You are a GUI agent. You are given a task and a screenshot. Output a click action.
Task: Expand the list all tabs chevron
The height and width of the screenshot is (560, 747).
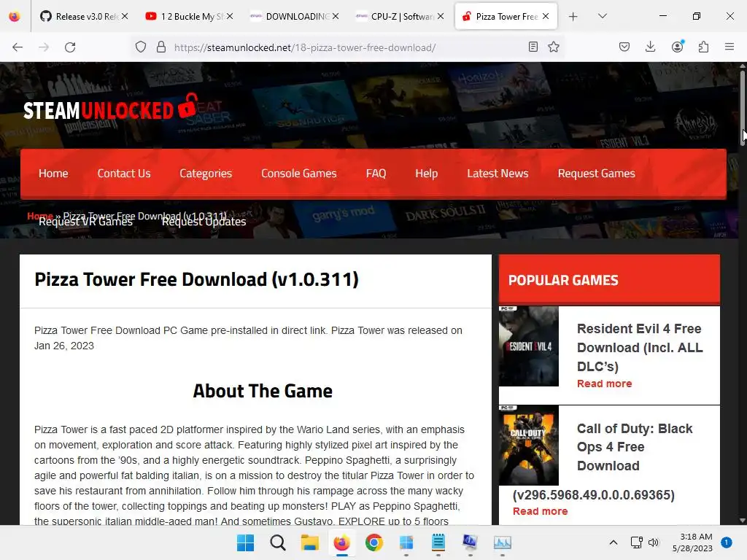click(602, 16)
